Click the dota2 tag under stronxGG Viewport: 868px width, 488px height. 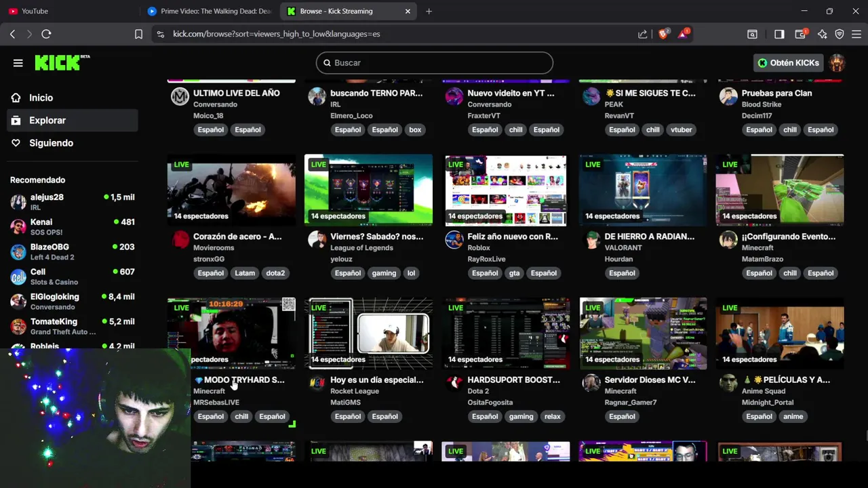[x=275, y=273]
